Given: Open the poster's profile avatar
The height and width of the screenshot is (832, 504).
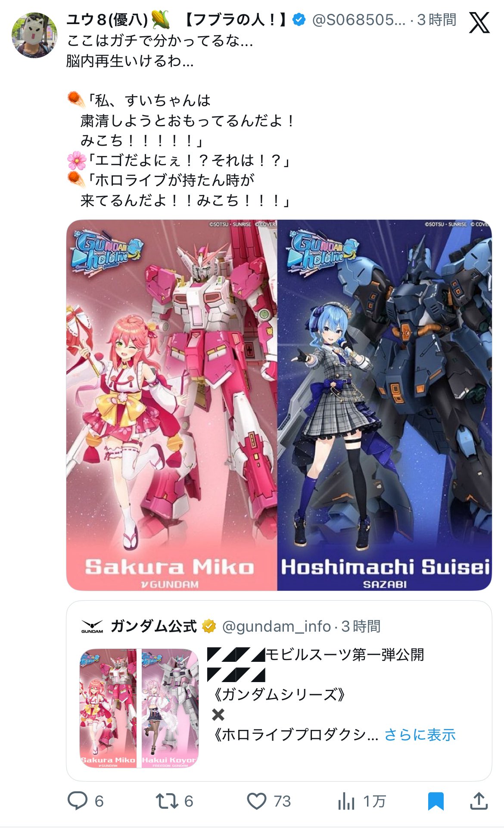Looking at the screenshot, I should click(34, 35).
